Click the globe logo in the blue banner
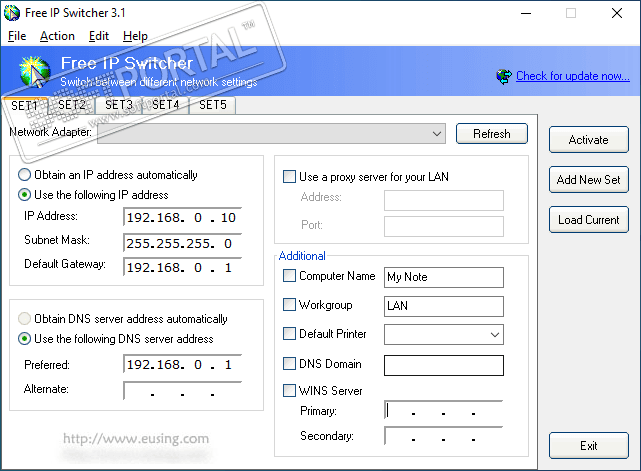Viewport: 641px width, 471px height. pos(34,72)
